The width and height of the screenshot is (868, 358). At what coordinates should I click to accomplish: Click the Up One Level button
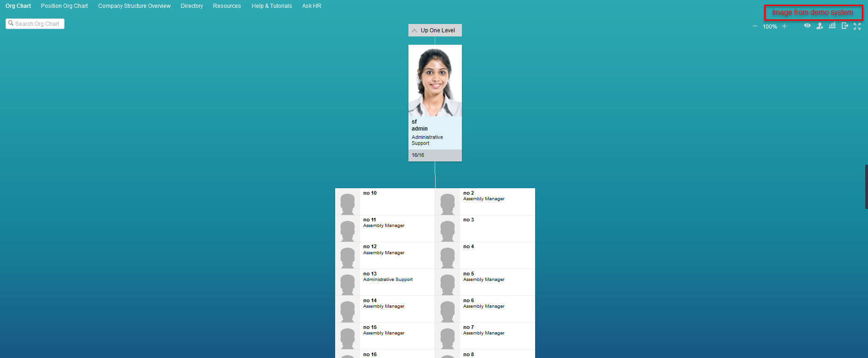(x=435, y=30)
